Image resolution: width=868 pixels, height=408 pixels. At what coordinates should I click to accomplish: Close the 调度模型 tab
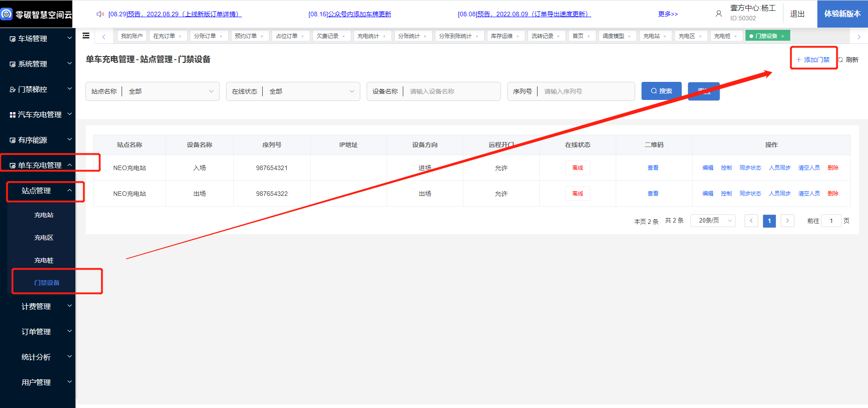(x=629, y=36)
